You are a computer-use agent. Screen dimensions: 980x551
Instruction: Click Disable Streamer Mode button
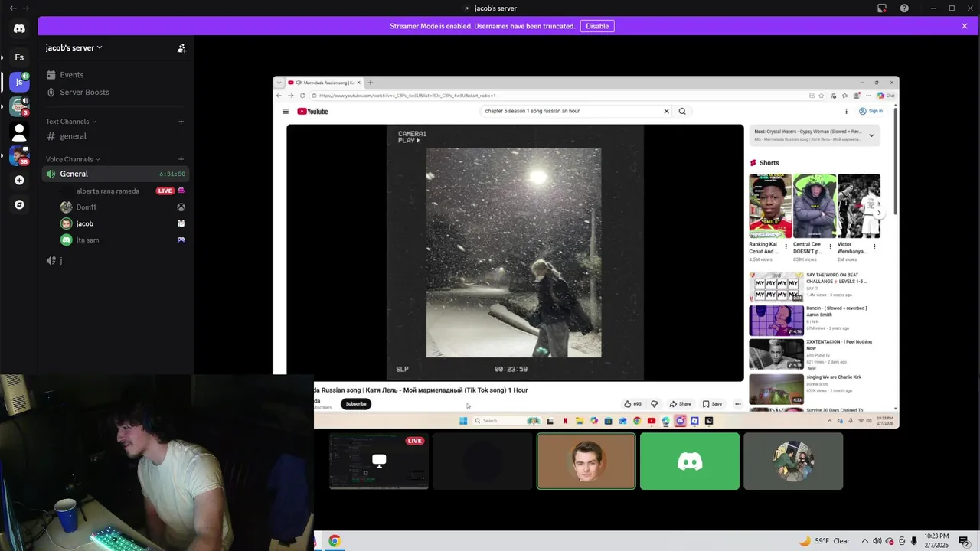pos(597,26)
